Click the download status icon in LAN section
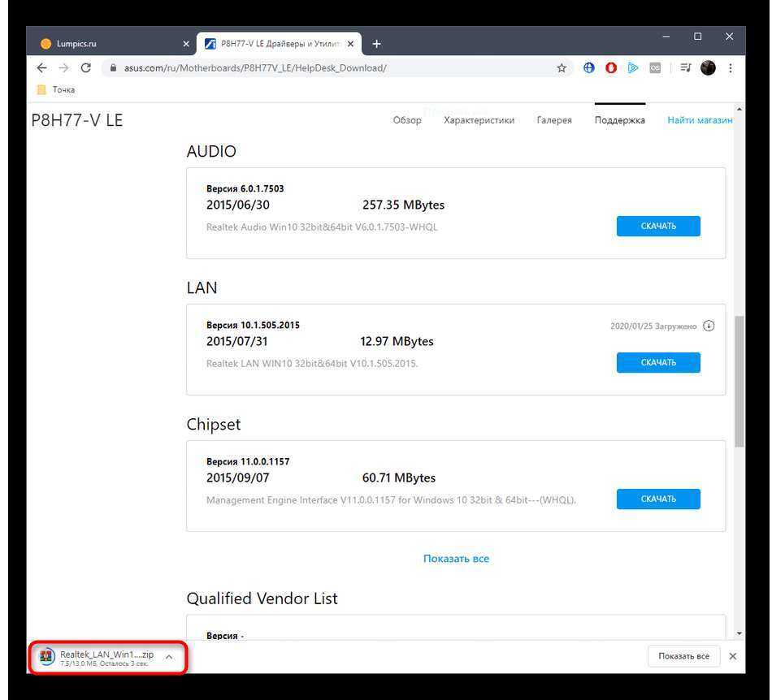The image size is (772, 700). point(709,326)
